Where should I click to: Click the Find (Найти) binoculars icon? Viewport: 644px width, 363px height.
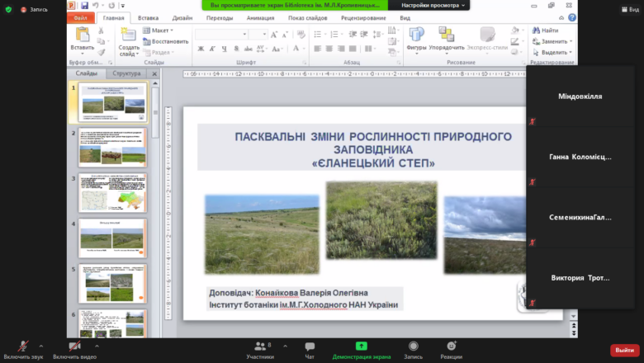(x=536, y=31)
